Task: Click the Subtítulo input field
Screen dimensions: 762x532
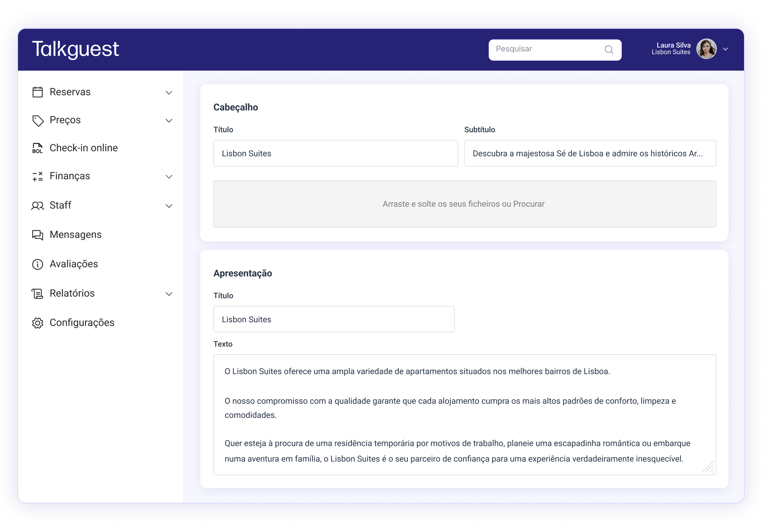Action: coord(590,153)
